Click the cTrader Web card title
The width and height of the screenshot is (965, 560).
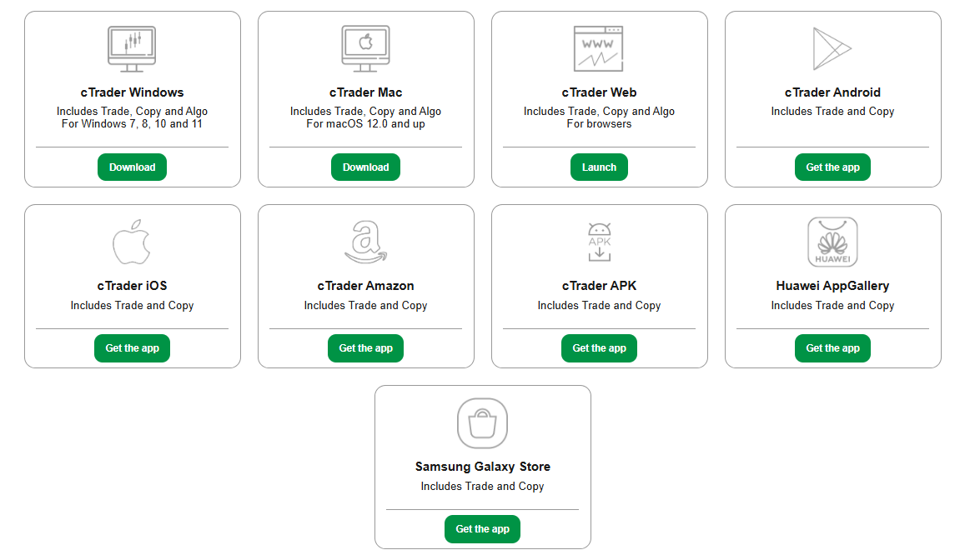(x=599, y=92)
